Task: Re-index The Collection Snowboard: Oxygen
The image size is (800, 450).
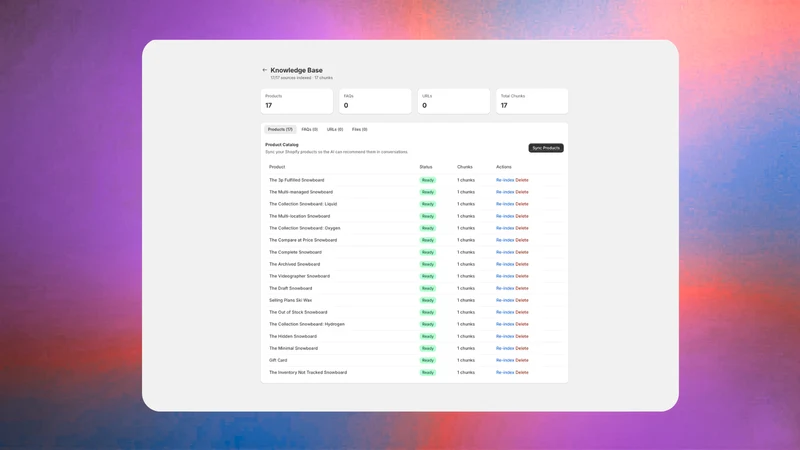Action: (505, 228)
